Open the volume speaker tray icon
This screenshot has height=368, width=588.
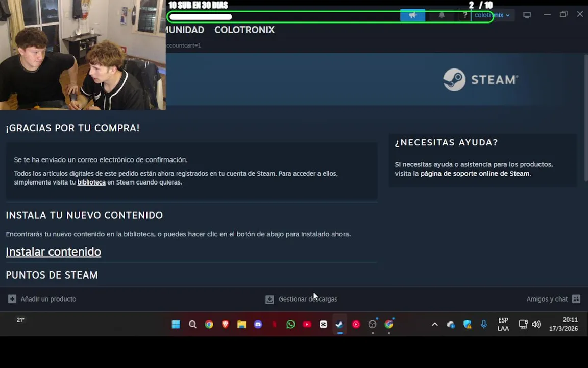pos(536,325)
